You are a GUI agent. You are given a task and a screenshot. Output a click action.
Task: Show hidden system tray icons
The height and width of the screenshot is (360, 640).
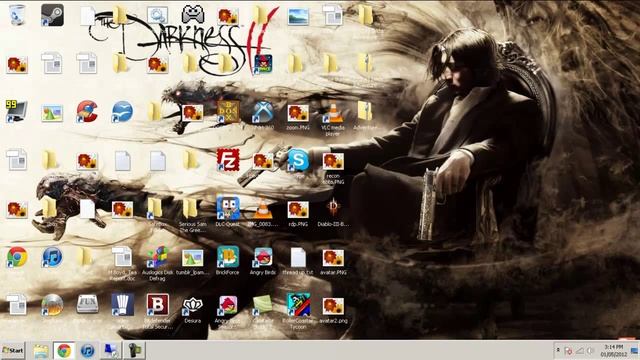(558, 350)
